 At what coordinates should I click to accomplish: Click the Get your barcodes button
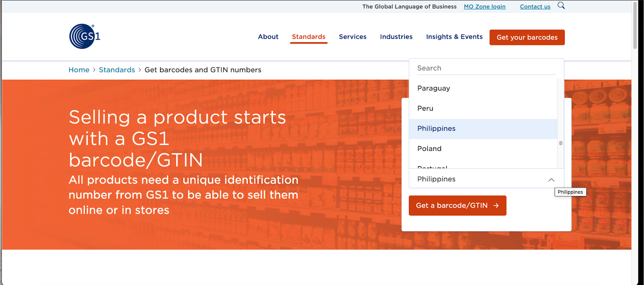click(x=527, y=37)
